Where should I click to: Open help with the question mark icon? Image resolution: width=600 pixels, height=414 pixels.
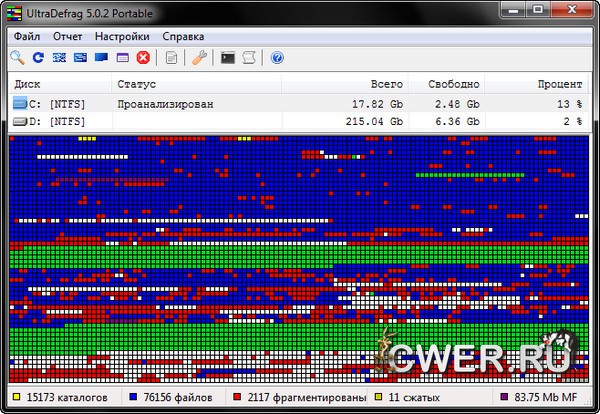pyautogui.click(x=277, y=58)
